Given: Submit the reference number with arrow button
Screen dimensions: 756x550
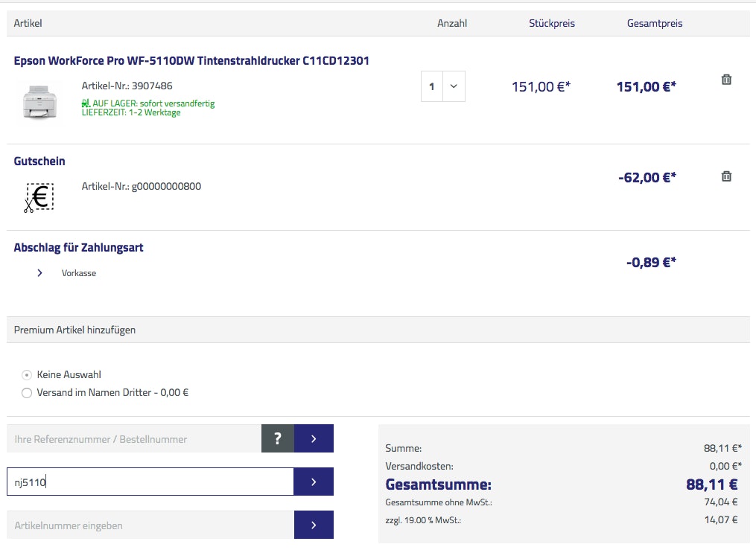Looking at the screenshot, I should tap(314, 439).
